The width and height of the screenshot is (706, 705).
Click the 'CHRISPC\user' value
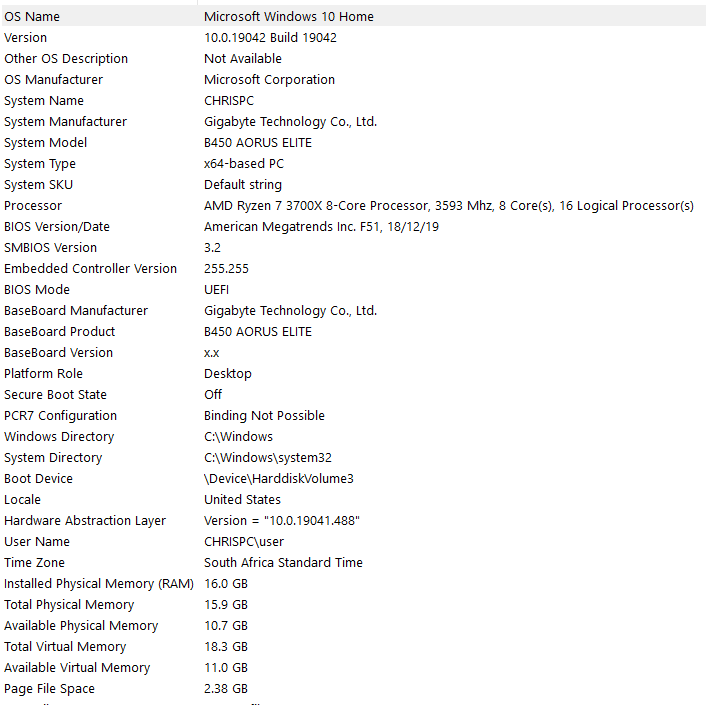pyautogui.click(x=244, y=542)
